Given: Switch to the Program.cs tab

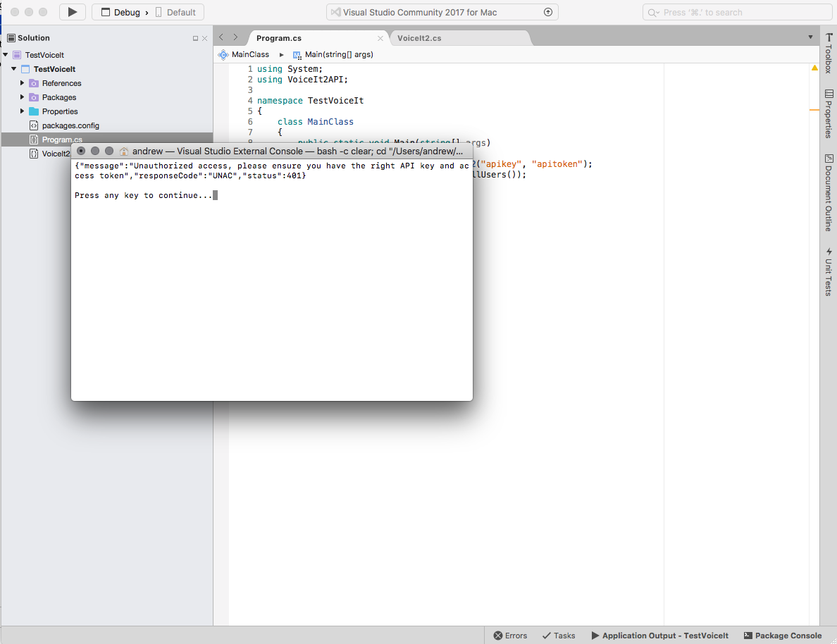Looking at the screenshot, I should [279, 38].
